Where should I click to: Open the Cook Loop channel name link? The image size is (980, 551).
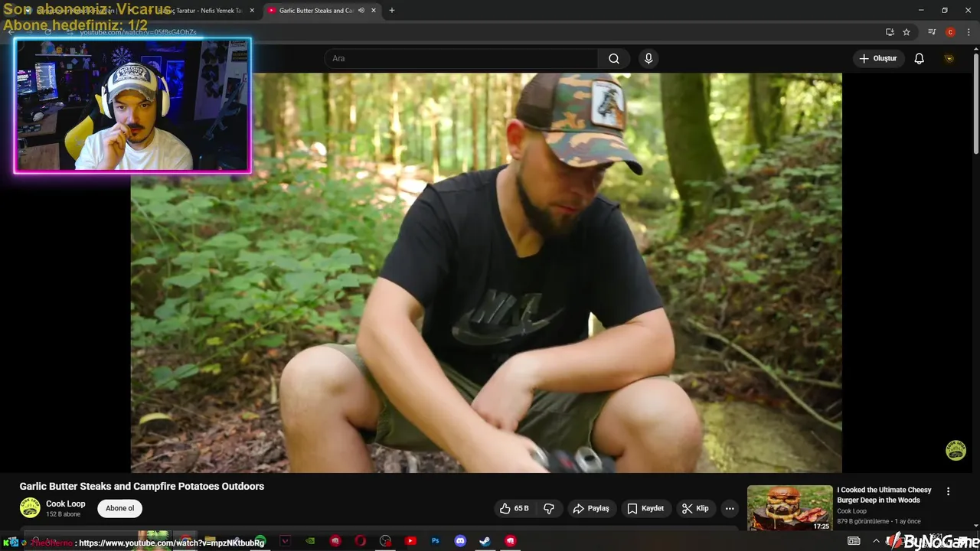pos(66,504)
